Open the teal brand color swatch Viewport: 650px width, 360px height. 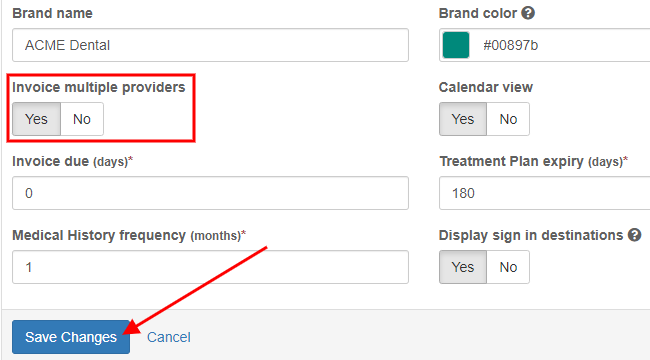(x=456, y=45)
